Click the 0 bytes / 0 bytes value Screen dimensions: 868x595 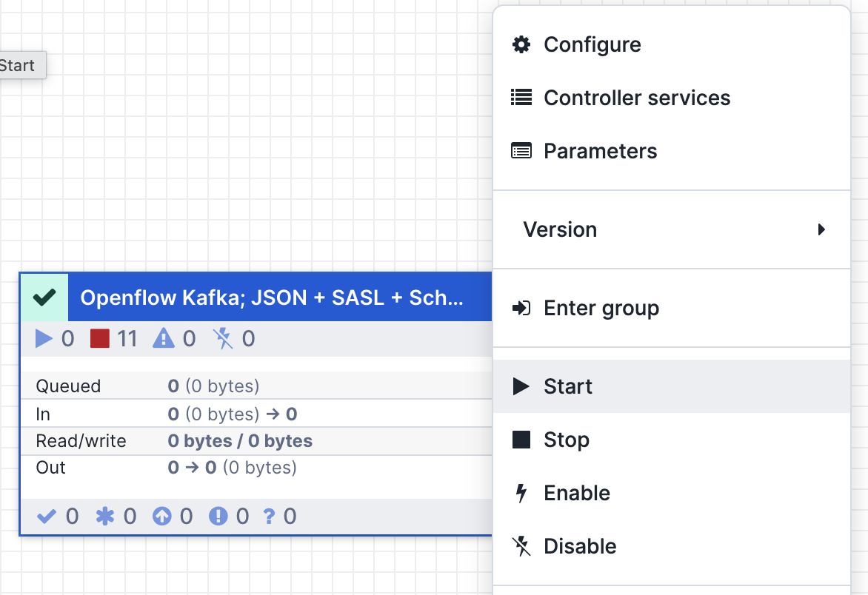[x=240, y=441]
